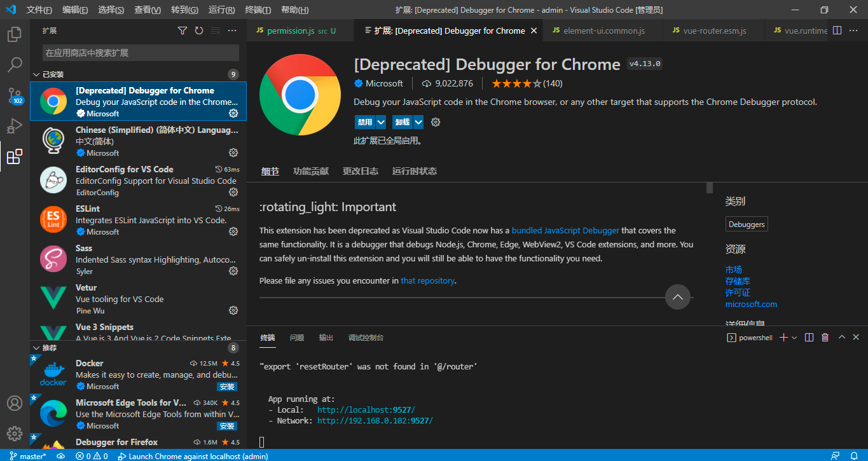Open bundled JavaScript Debugger link
Image resolution: width=868 pixels, height=461 pixels.
pyautogui.click(x=565, y=230)
